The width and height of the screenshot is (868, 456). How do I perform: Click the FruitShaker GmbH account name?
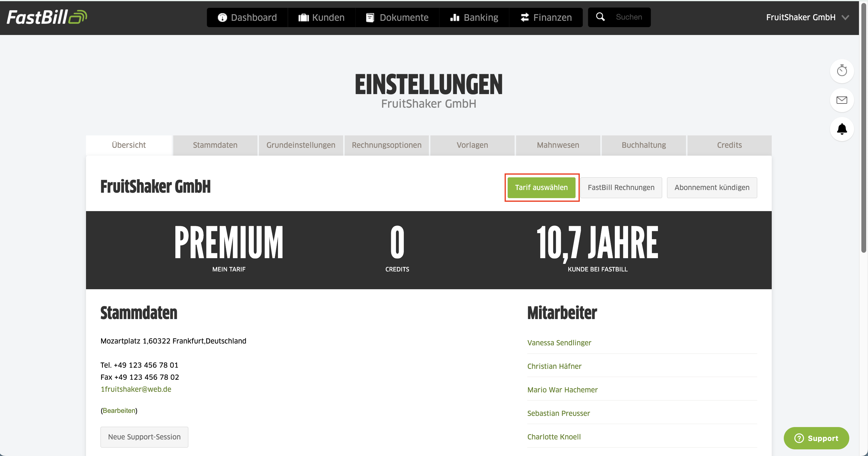pyautogui.click(x=801, y=17)
